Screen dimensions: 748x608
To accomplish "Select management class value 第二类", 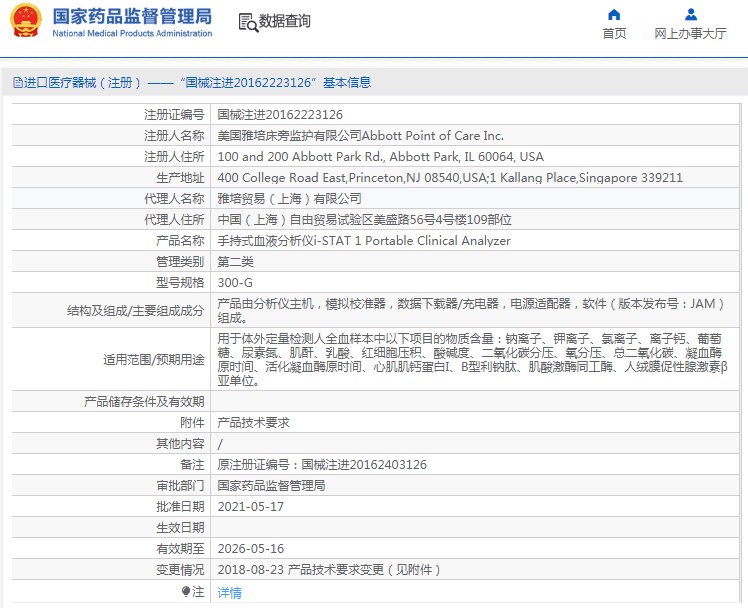I will 236,261.
